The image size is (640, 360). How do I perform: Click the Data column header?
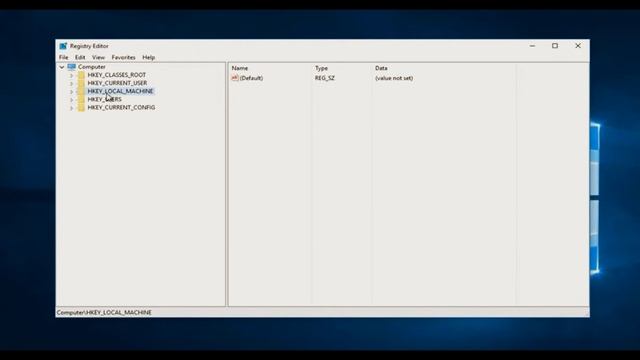(x=381, y=68)
